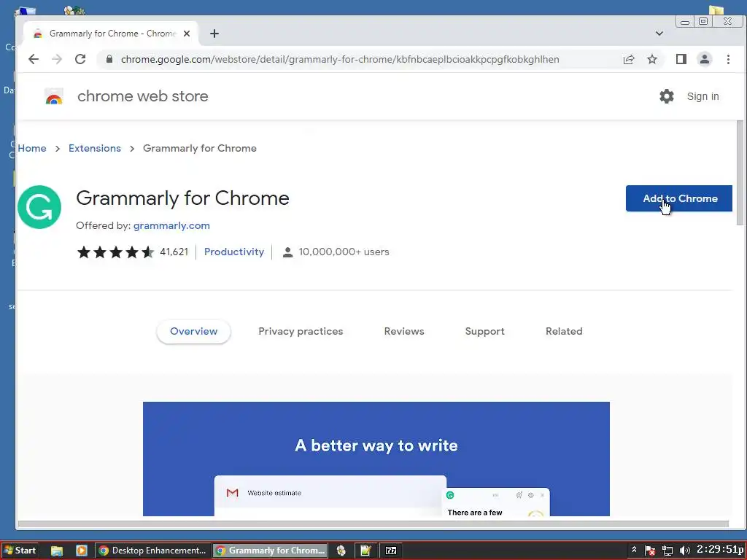Open a new tab with plus button
Viewport: 747px width, 560px height.
click(x=214, y=34)
